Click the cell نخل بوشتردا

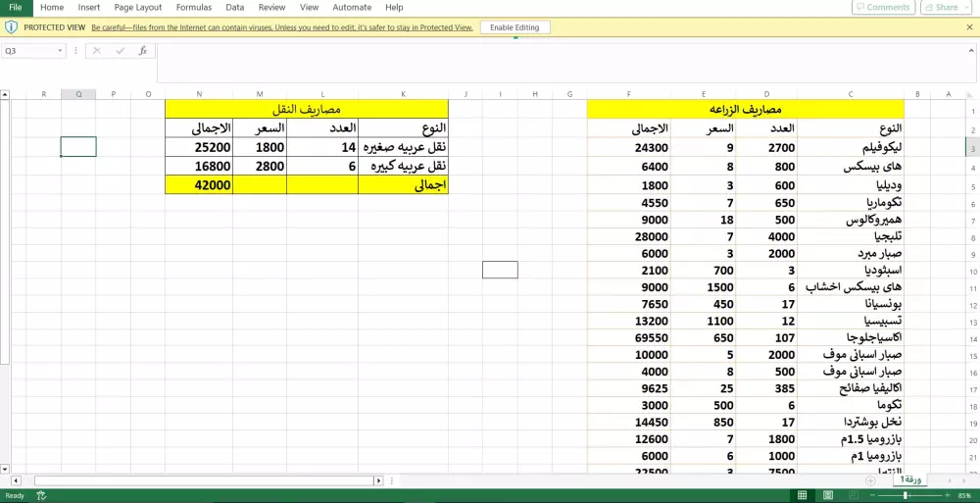point(851,423)
